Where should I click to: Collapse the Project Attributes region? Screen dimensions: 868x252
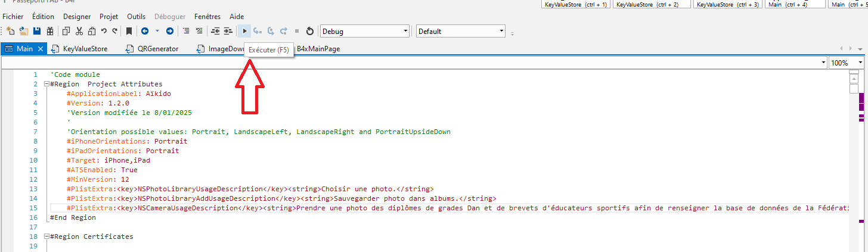point(46,85)
